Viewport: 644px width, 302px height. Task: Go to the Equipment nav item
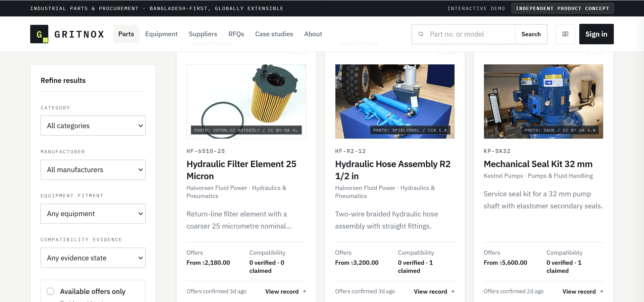(161, 34)
